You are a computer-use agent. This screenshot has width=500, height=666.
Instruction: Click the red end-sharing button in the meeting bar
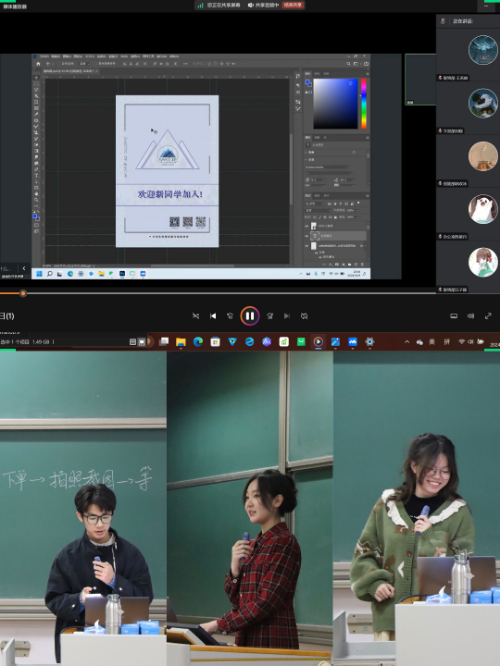click(x=293, y=5)
